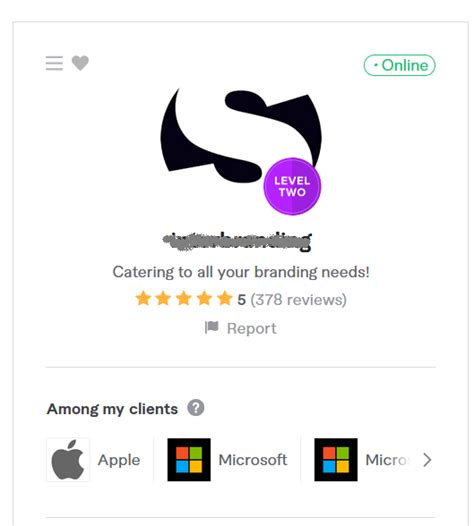Select the blurred seller username
Screen dimensions: 474x526
click(238, 241)
